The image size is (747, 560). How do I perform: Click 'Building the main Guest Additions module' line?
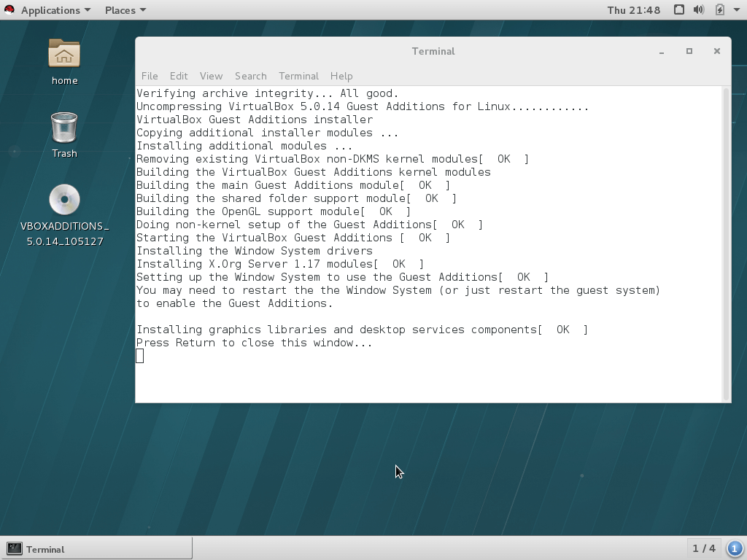click(293, 185)
